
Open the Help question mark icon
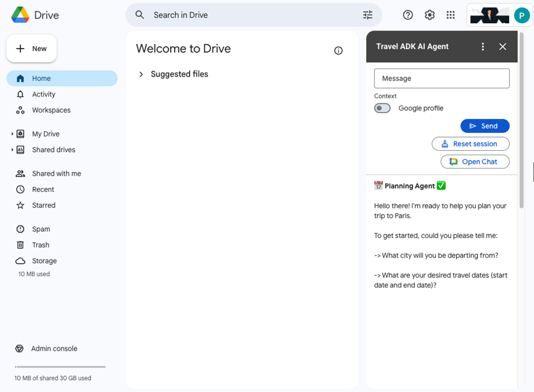[408, 15]
